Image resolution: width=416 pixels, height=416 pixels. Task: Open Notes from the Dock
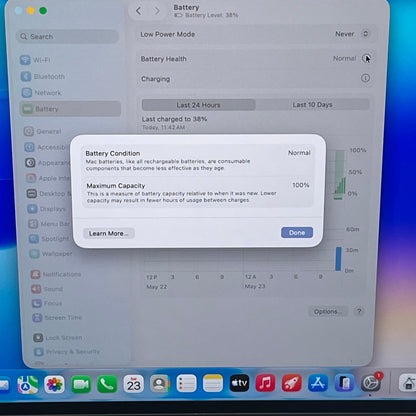point(213,384)
